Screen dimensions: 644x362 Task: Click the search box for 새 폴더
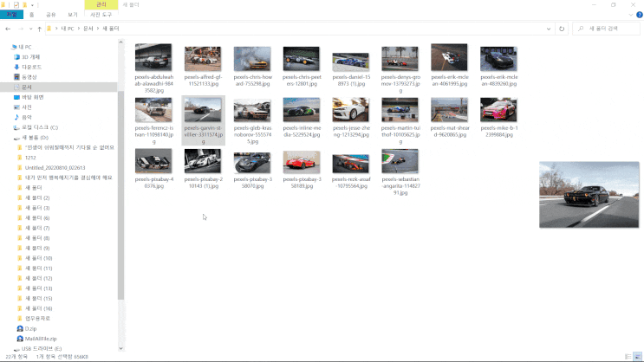(x=606, y=29)
